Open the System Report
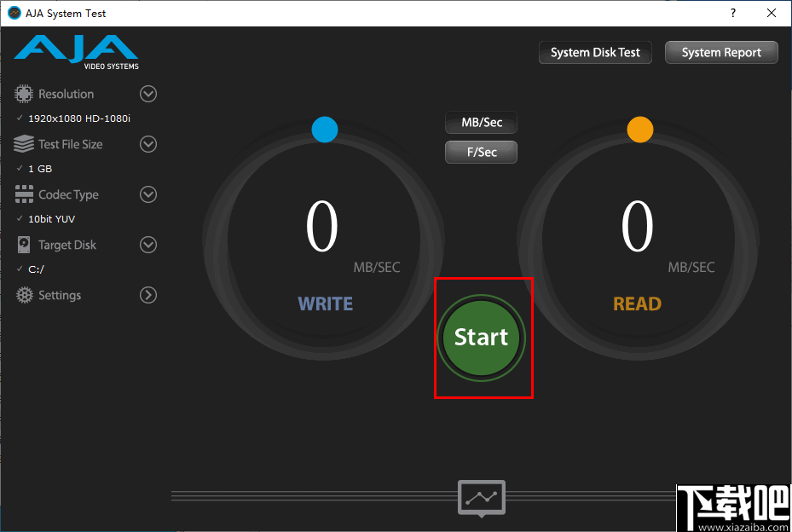This screenshot has height=532, width=792. click(720, 52)
